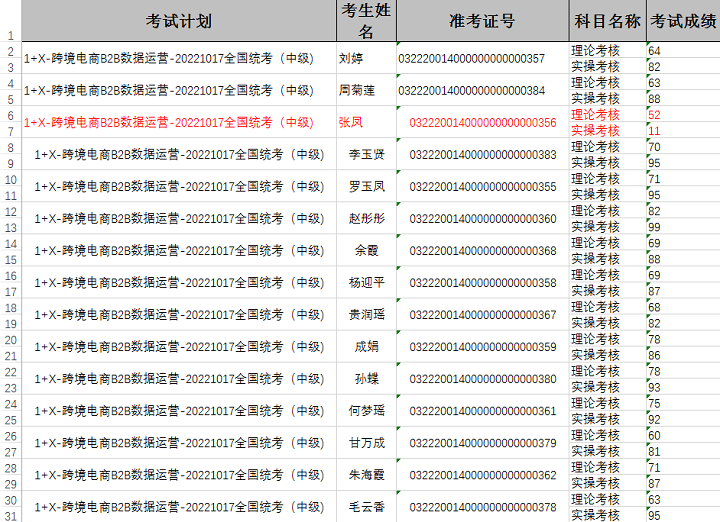The width and height of the screenshot is (720, 522).
Task: Select the red name cell 张凤
Action: [351, 123]
